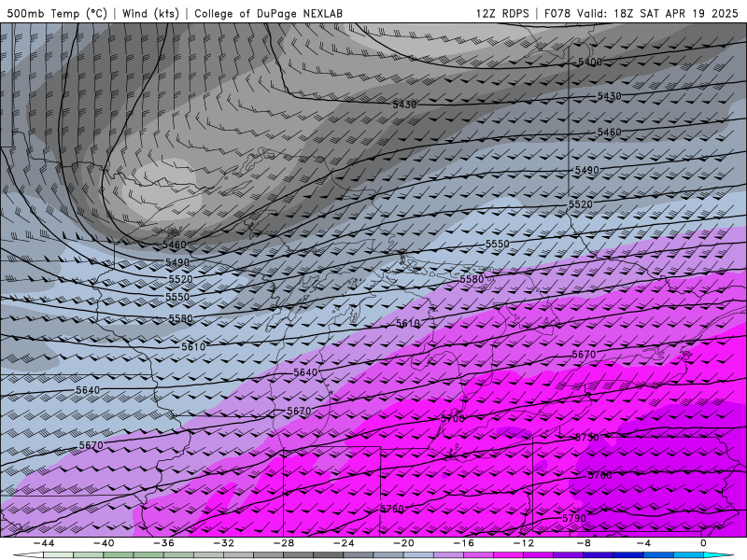This screenshot has width=747, height=560.
Task: Click "College of DuPage NEXLAB" header text
Action: click(268, 13)
